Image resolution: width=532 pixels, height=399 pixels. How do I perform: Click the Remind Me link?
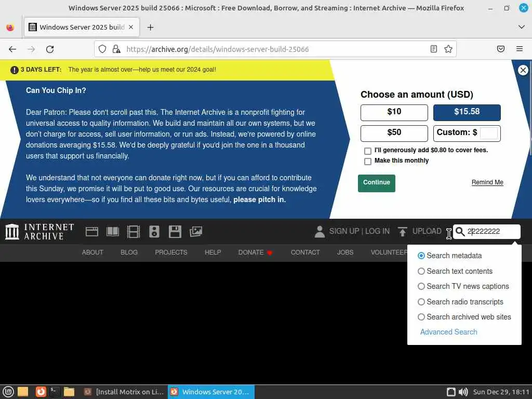click(x=487, y=182)
